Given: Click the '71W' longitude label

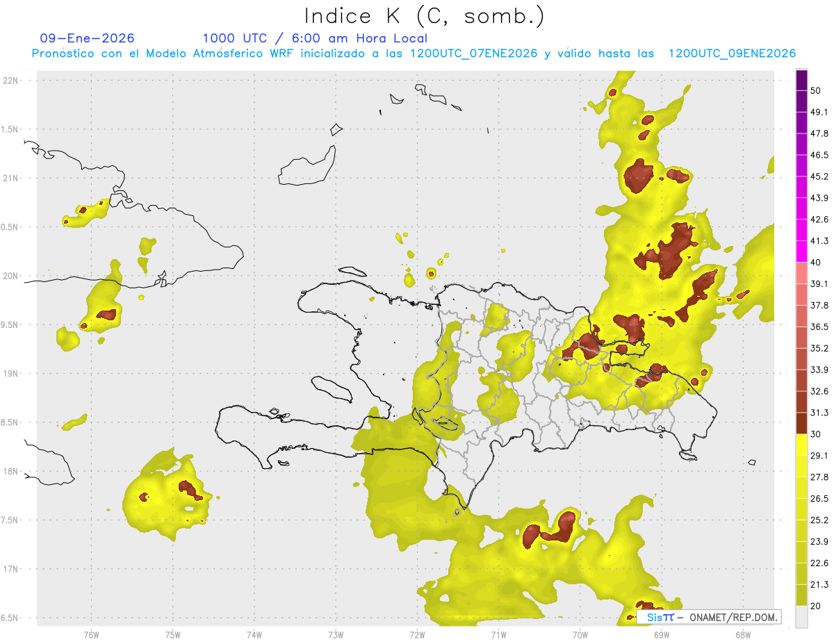Looking at the screenshot, I should pos(498,635).
